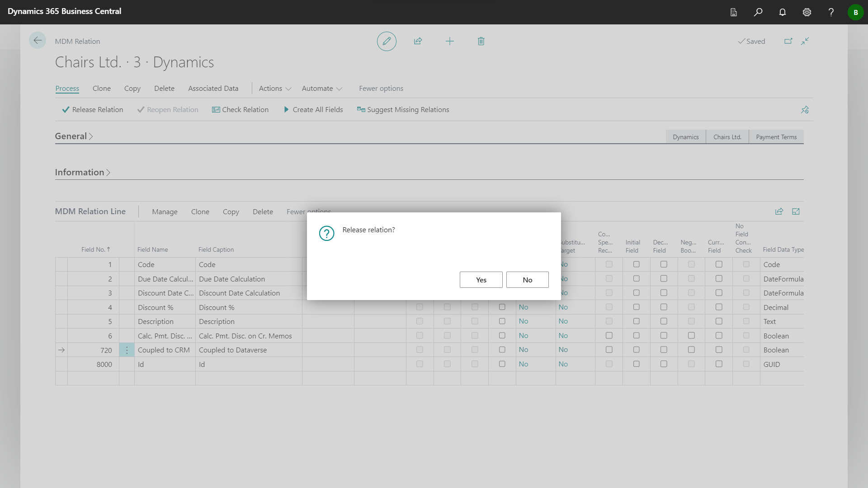Open the Associated Data menu

(x=213, y=89)
